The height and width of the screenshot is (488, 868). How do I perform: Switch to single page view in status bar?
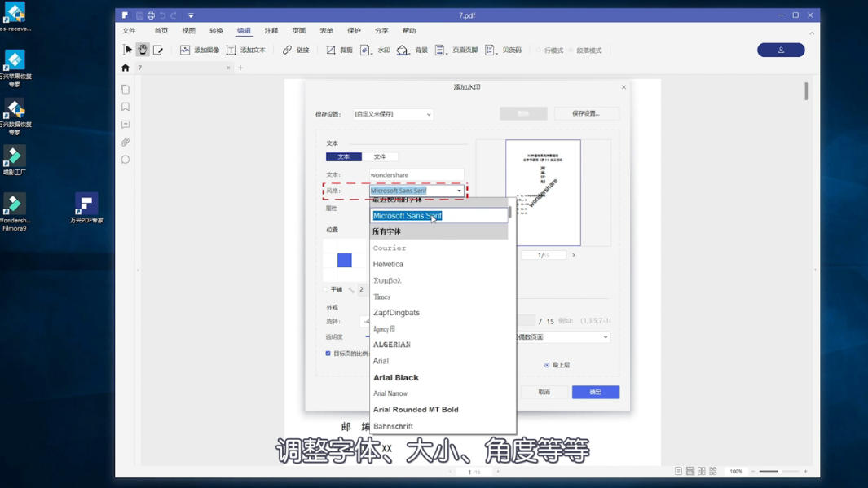pyautogui.click(x=678, y=472)
